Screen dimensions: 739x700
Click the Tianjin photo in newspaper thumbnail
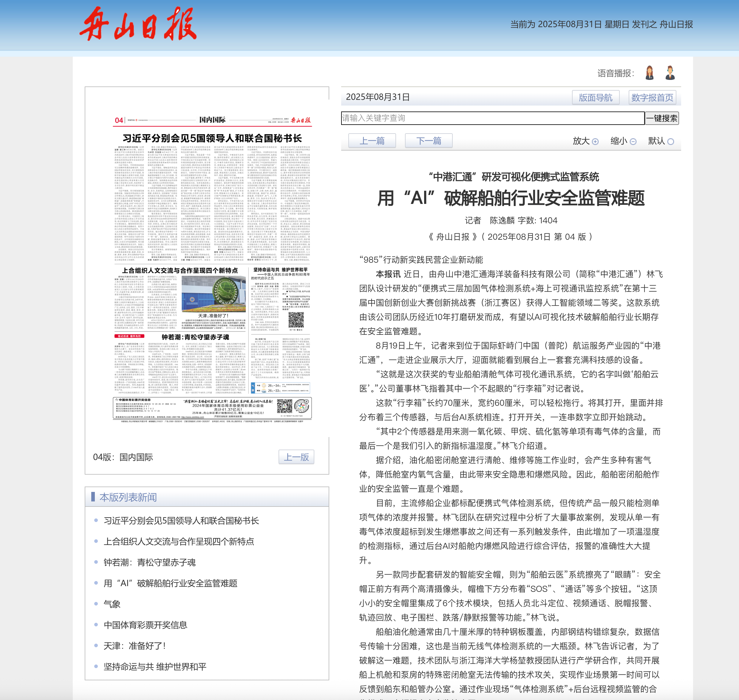click(x=214, y=294)
